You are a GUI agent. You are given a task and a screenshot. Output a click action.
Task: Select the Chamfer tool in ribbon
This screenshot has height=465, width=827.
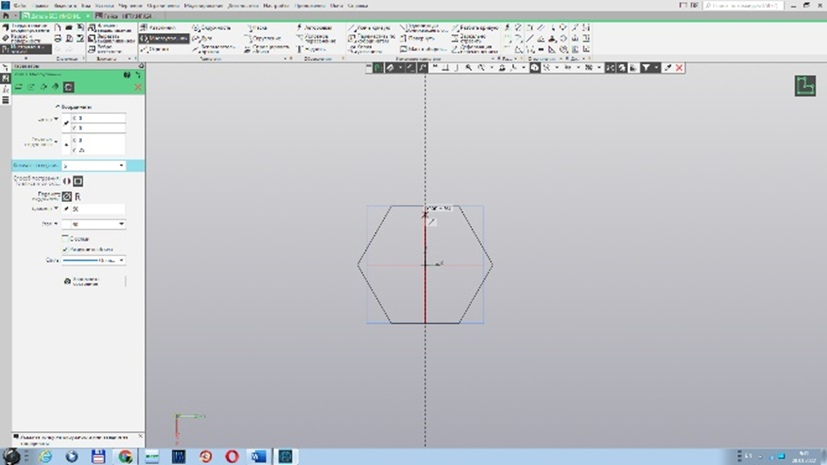click(x=258, y=27)
